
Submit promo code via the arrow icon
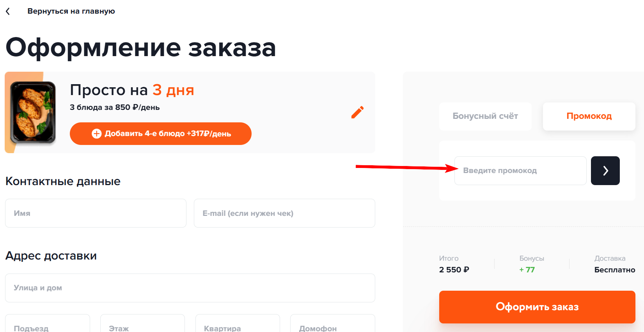(x=605, y=170)
